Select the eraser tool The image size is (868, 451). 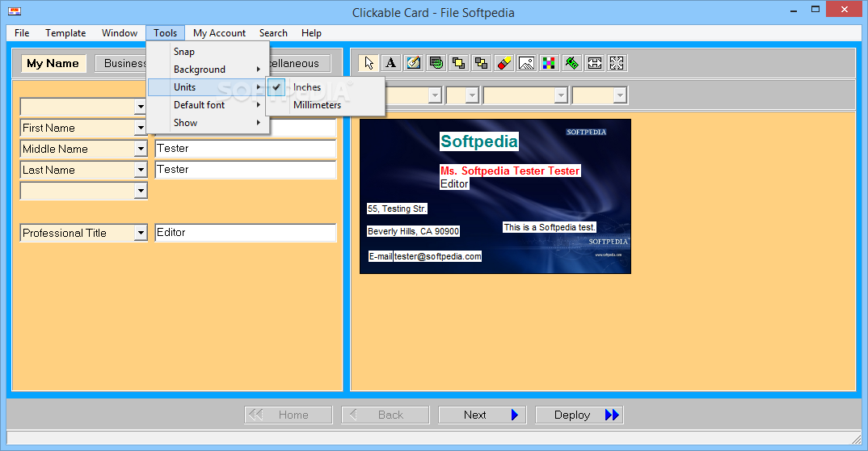click(504, 63)
